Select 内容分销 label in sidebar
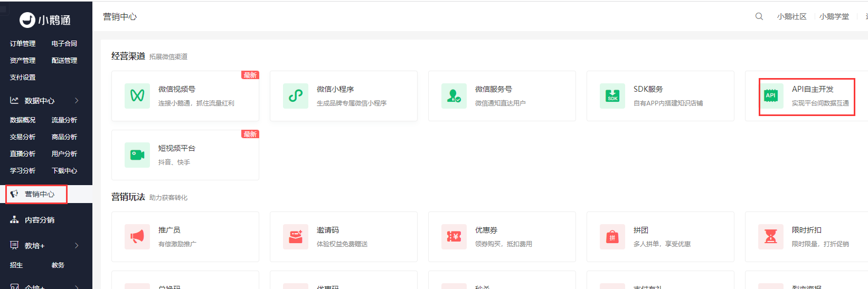Screen dimensions: 868x289 (40, 220)
